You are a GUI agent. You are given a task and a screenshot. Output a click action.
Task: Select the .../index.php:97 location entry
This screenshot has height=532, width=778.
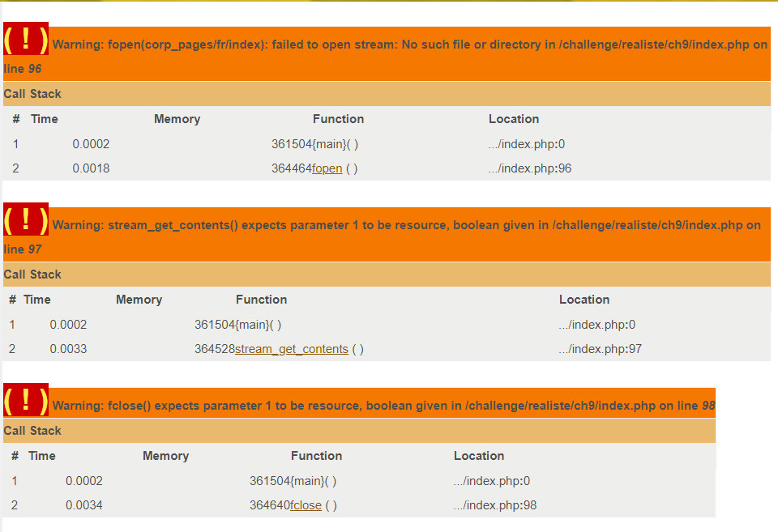pyautogui.click(x=601, y=349)
